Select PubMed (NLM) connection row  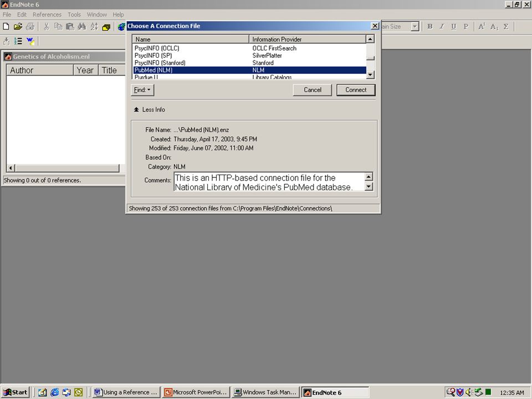(x=250, y=70)
